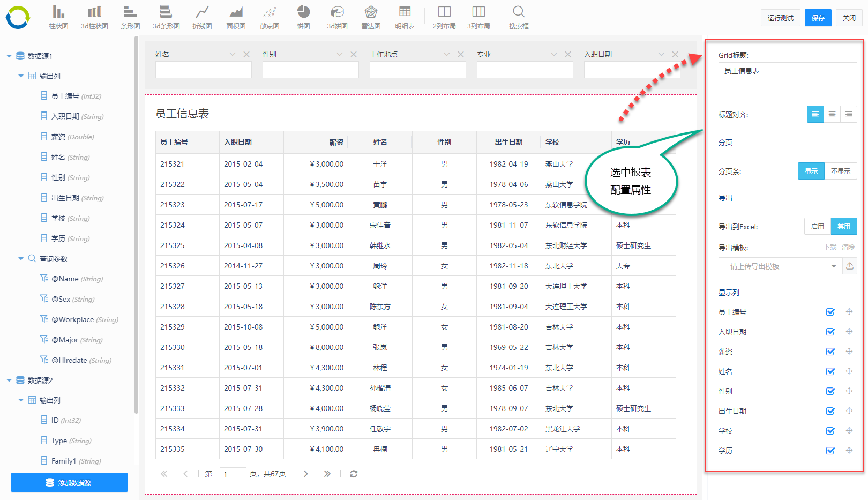Select the 3d条形图 chart tool

tap(166, 17)
